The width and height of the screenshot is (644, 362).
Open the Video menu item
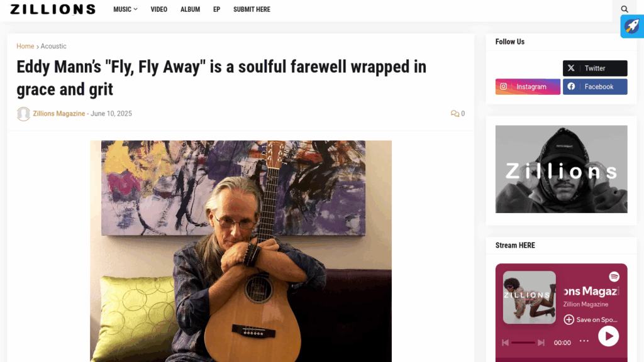coord(158,9)
